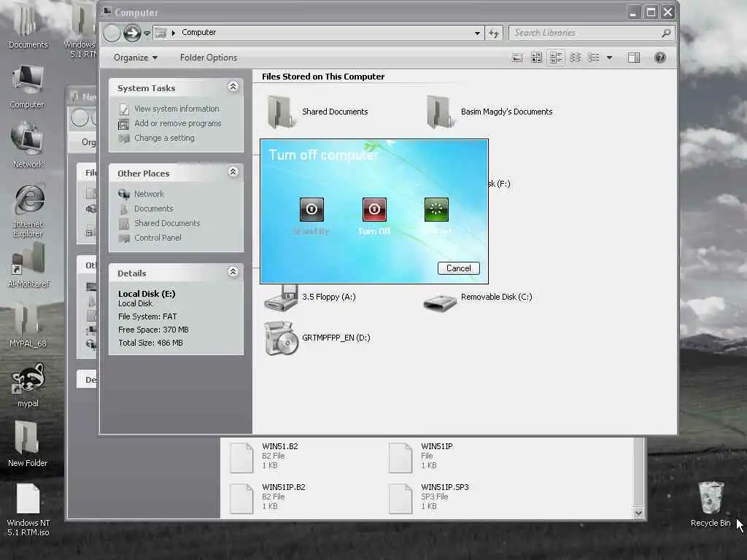
Task: Select the WIN51.B2 file
Action: (264, 456)
